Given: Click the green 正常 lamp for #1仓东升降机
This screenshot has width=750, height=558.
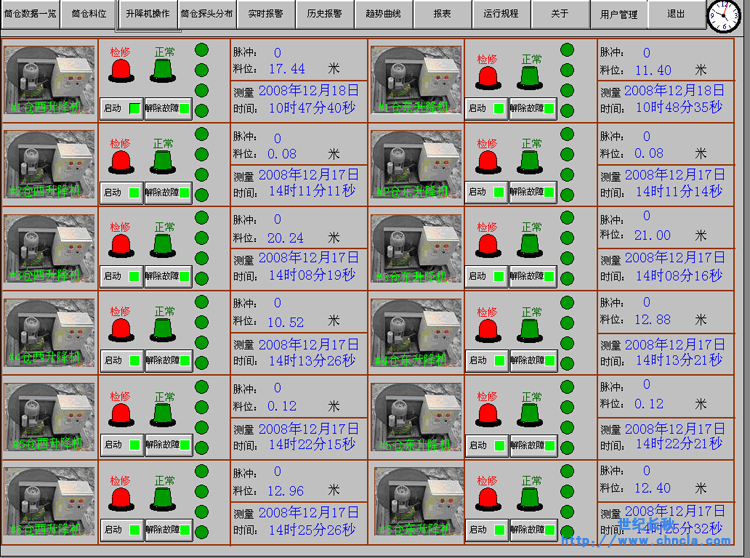Looking at the screenshot, I should (530, 78).
